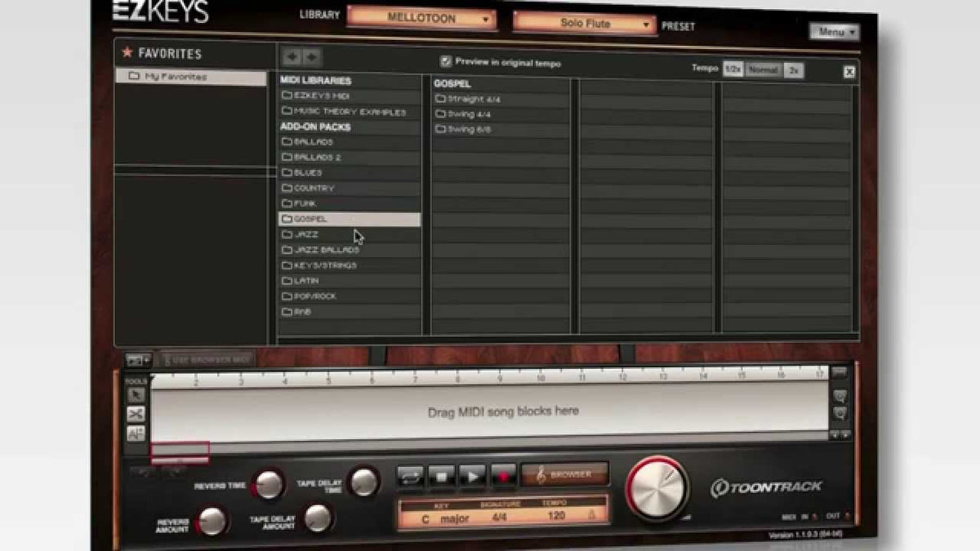Set preview tempo to Normal
Viewport: 980px width, 551px height.
[x=764, y=70]
